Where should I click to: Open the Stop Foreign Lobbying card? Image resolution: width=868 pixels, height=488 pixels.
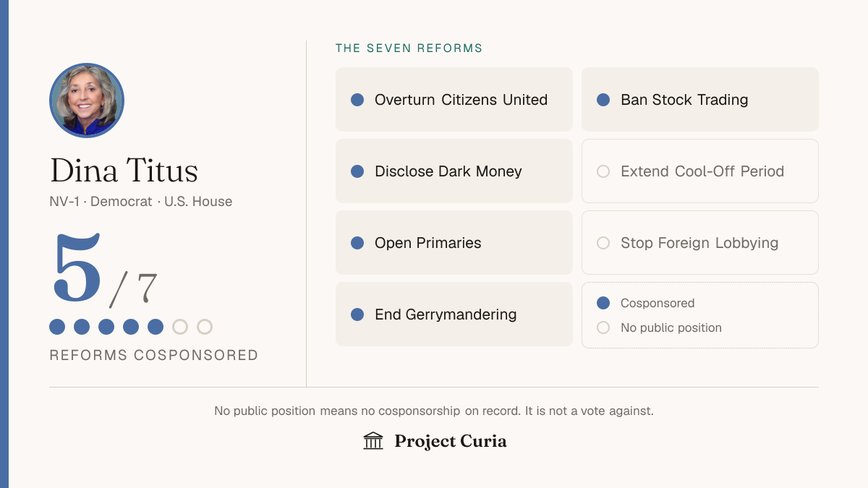[x=700, y=243]
